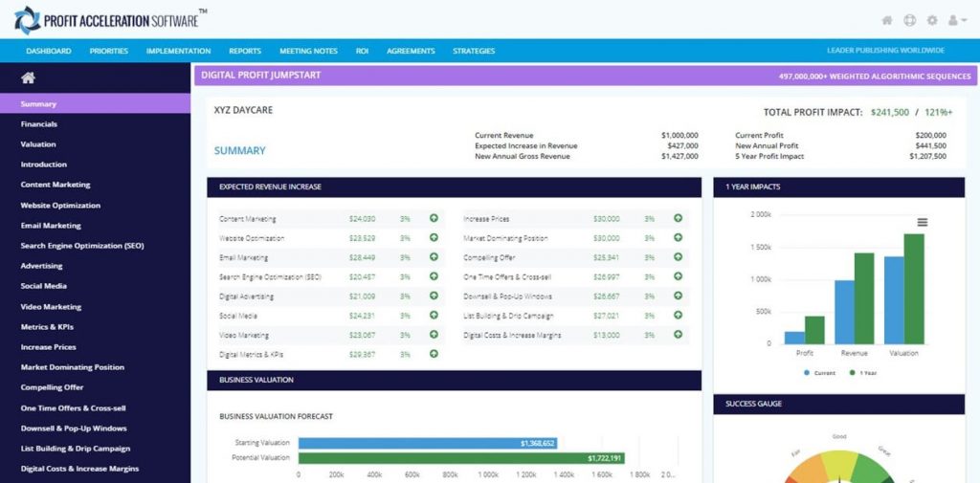Screen dimensions: 980x483
Task: Click the Total Profit Impact $241,500 value
Action: [889, 113]
